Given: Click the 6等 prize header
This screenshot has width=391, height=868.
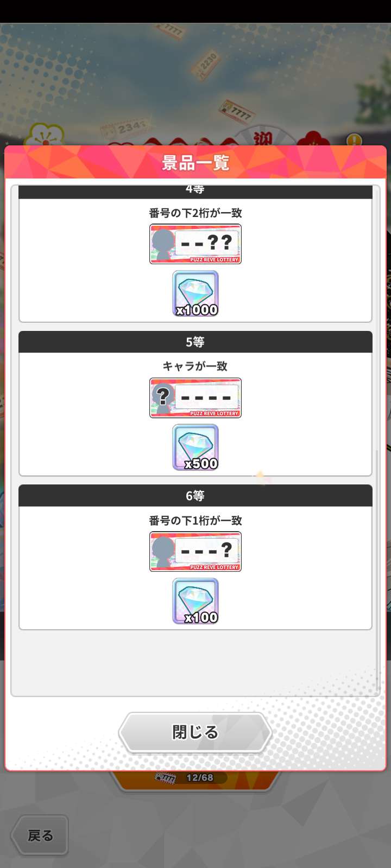Looking at the screenshot, I should point(195,496).
